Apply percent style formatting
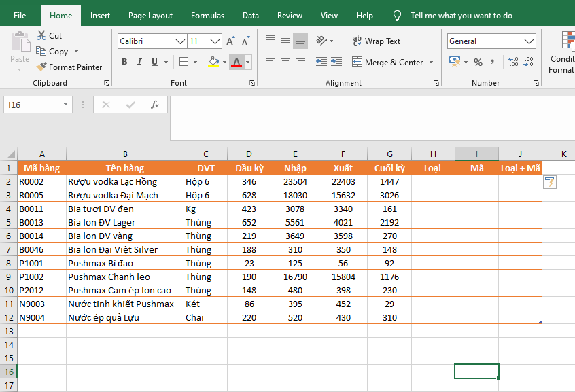Screen dimensions: 575x392 [x=478, y=62]
